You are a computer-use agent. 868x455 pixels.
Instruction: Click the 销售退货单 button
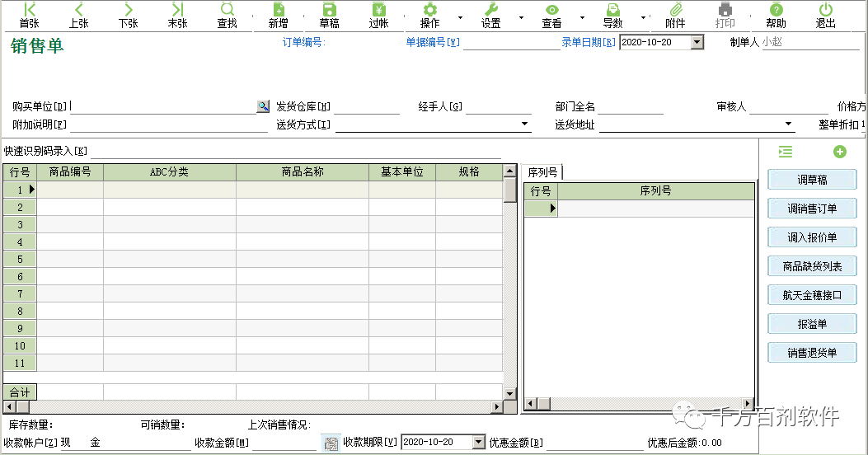coord(812,353)
